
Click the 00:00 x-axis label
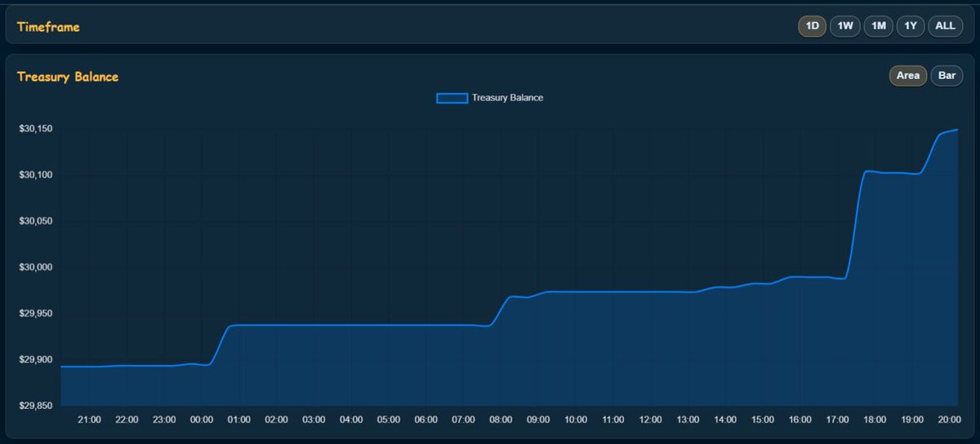[x=202, y=420]
